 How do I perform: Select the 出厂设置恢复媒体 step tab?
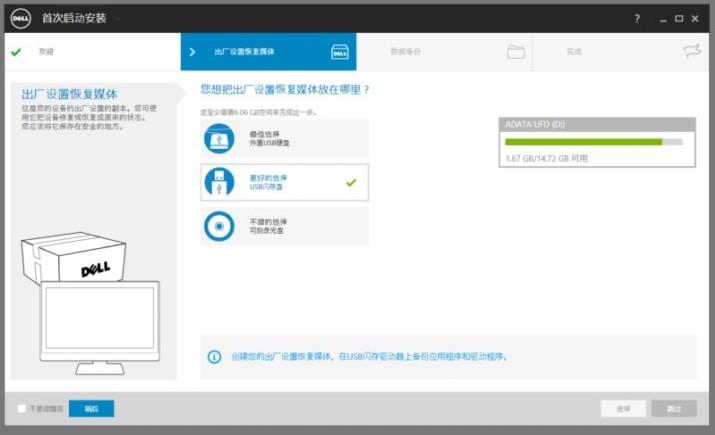point(269,52)
